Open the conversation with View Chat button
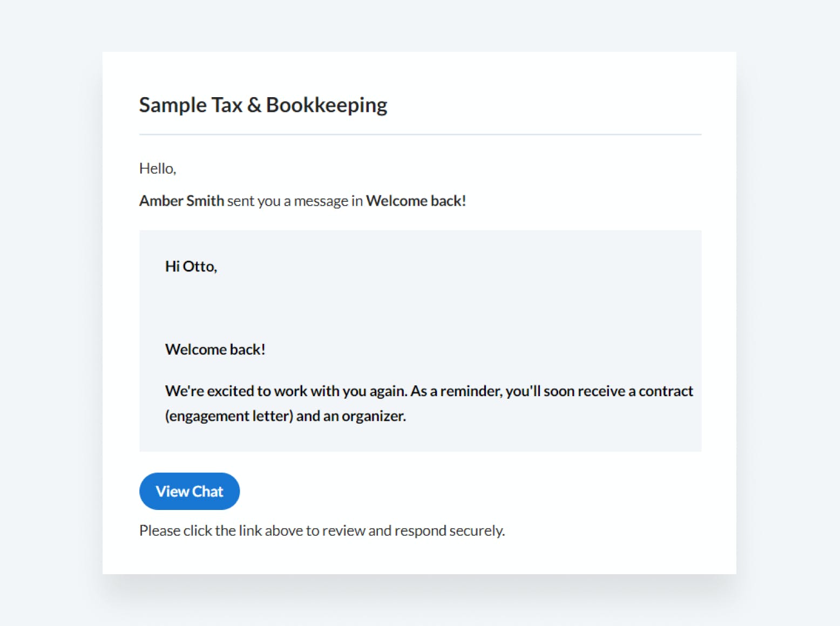This screenshot has width=840, height=626. pyautogui.click(x=189, y=491)
